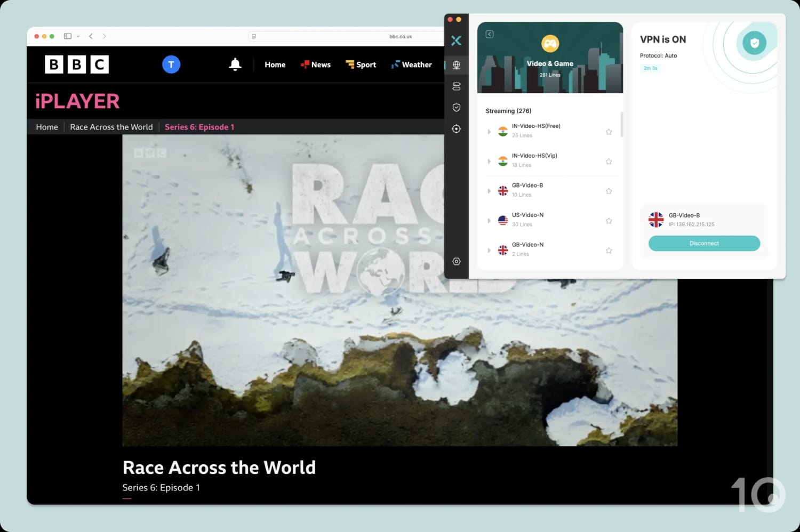This screenshot has height=532, width=800.
Task: Star the GB-Video-B server in list
Action: pos(609,191)
